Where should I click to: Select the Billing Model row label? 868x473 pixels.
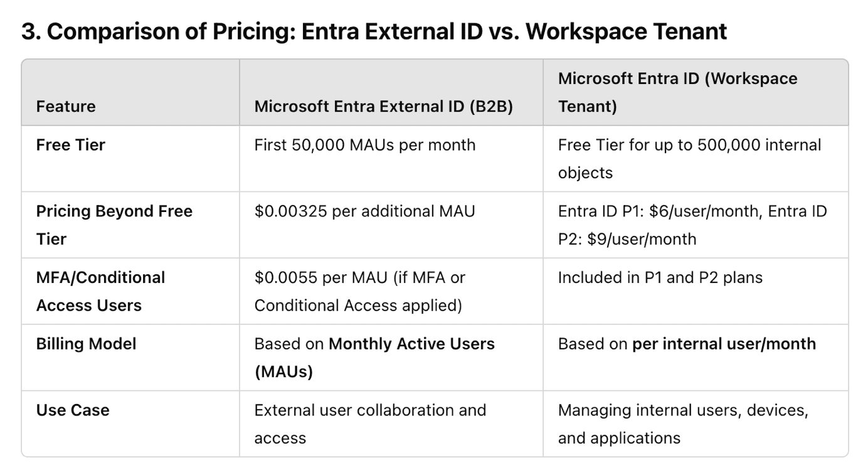[x=87, y=344]
